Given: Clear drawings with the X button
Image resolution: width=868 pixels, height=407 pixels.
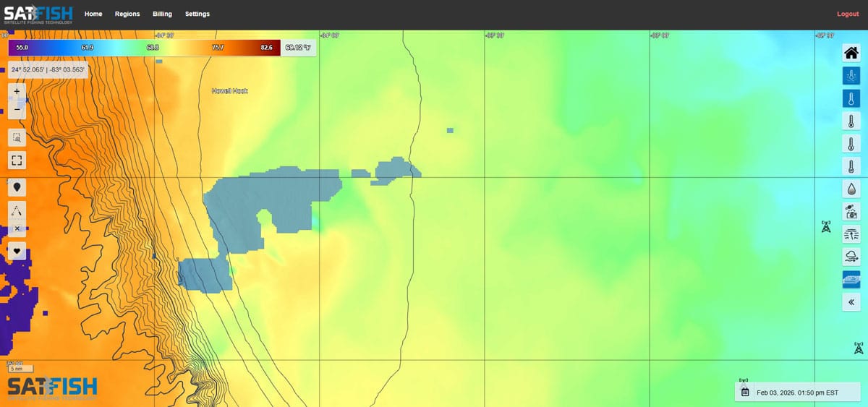Looking at the screenshot, I should click(17, 228).
